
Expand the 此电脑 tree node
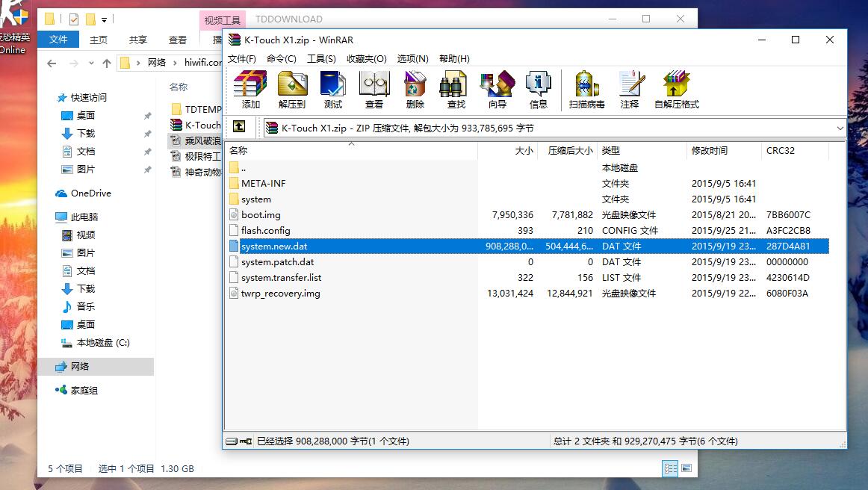(x=49, y=217)
